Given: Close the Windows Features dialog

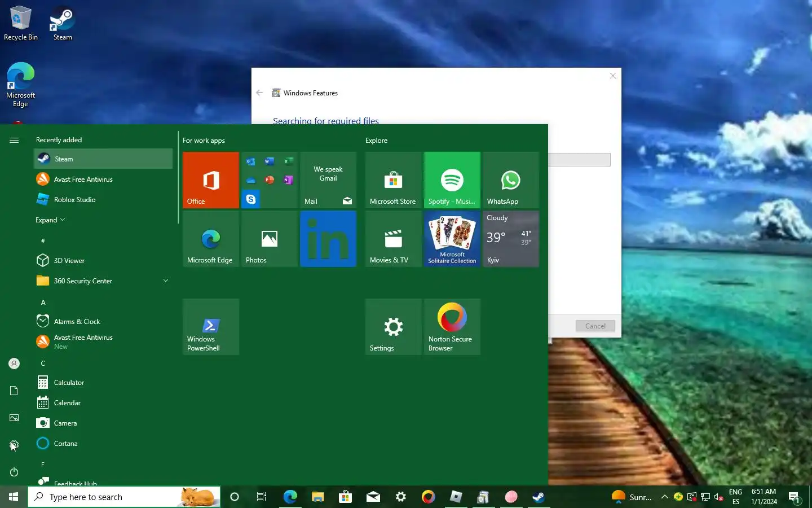Looking at the screenshot, I should click(613, 76).
